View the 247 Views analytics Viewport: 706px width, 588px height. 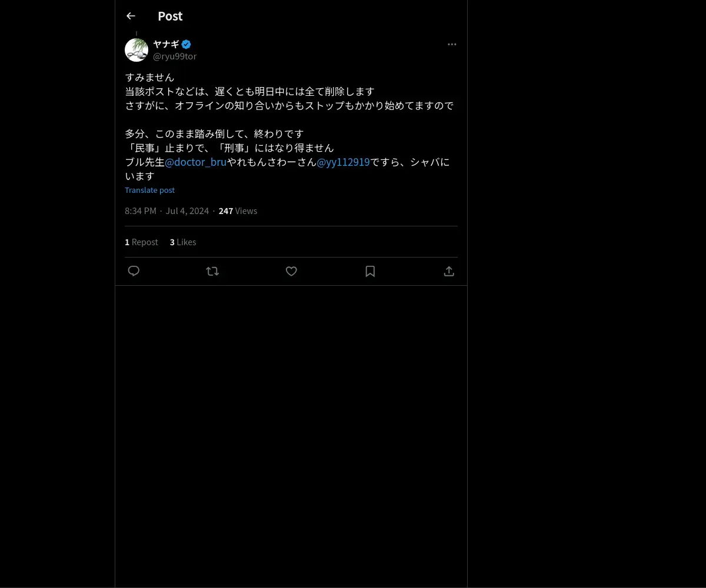tap(238, 211)
